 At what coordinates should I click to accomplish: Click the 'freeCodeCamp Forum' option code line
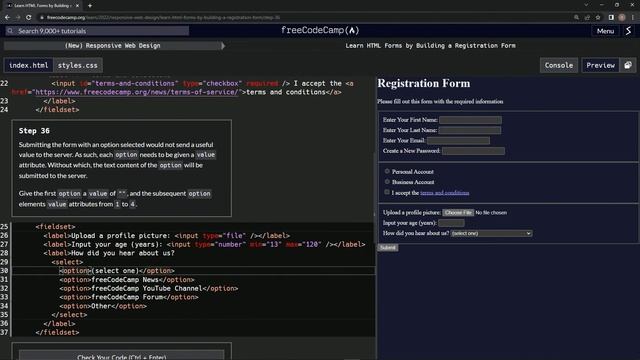[129, 297]
